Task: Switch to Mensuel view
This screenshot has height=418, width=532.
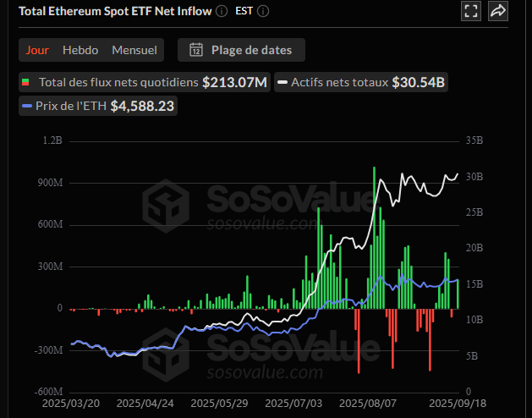Action: 134,50
